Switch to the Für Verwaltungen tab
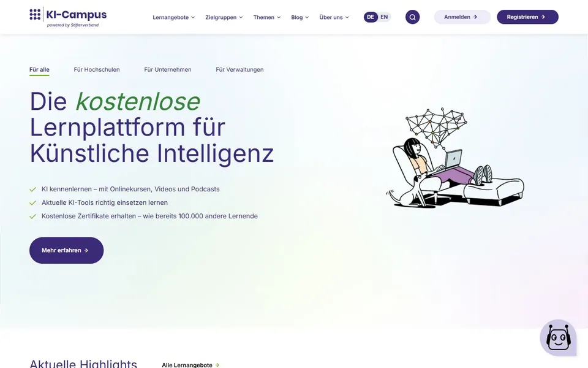Image resolution: width=588 pixels, height=368 pixels. 239,69
